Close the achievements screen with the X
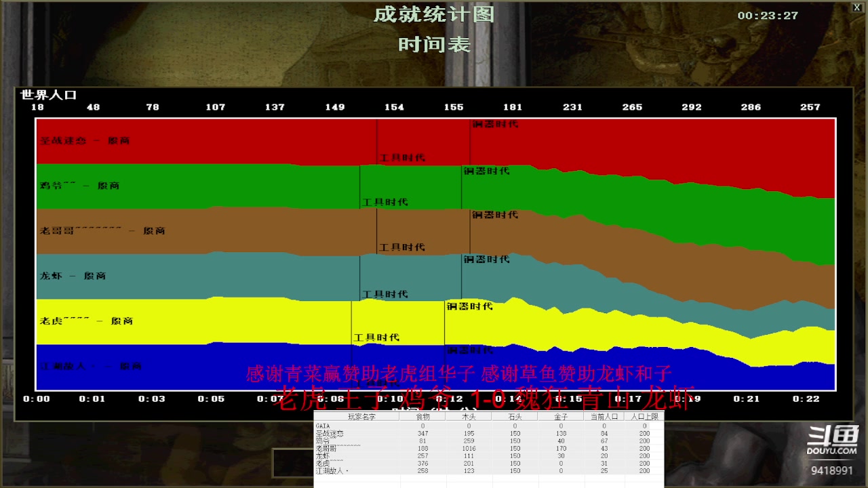This screenshot has width=868, height=488. (x=857, y=7)
